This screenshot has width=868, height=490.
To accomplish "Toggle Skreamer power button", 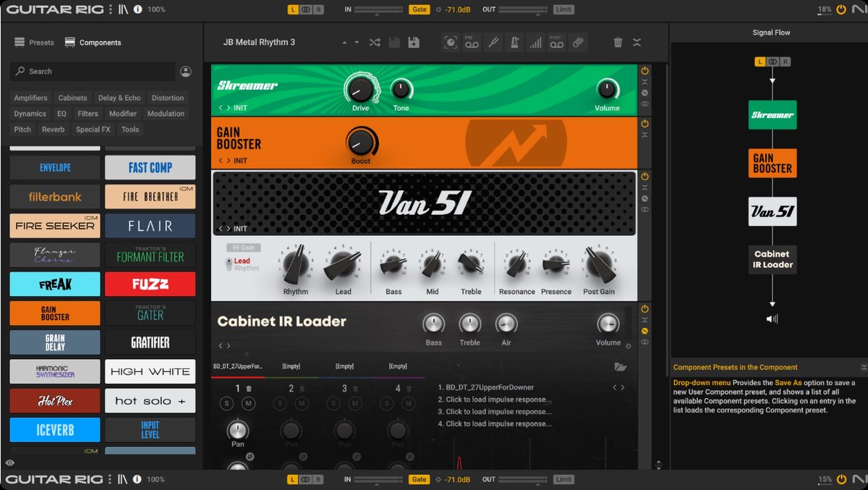I will pos(644,71).
